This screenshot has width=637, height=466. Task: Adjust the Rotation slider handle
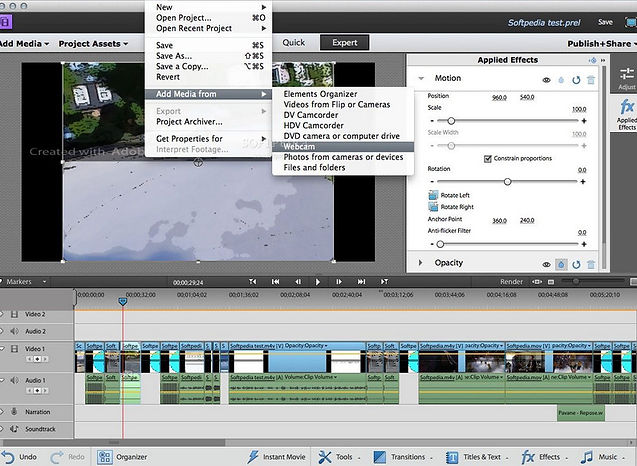507,182
